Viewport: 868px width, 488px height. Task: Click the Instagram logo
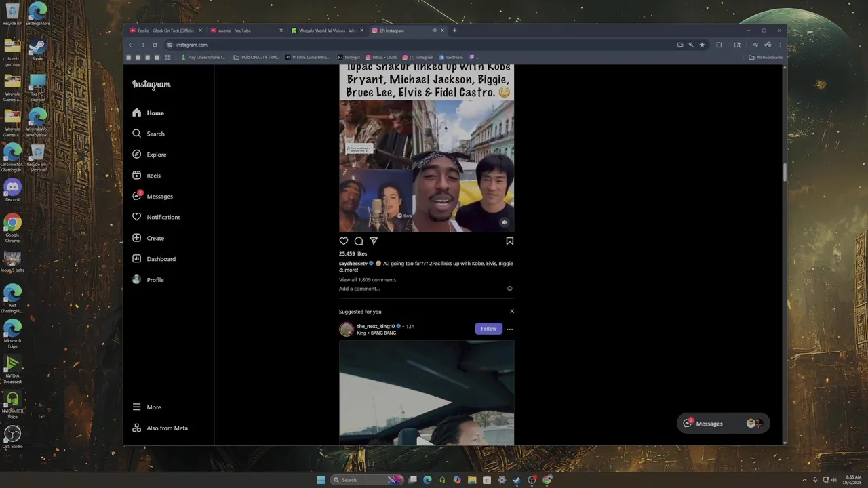[x=151, y=85]
